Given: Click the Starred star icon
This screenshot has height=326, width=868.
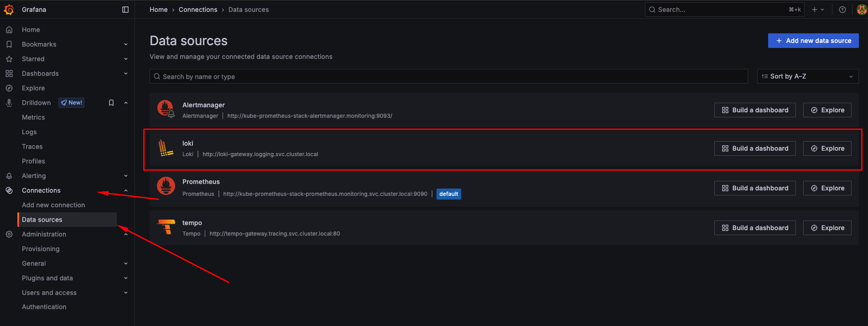Looking at the screenshot, I should click(x=9, y=59).
